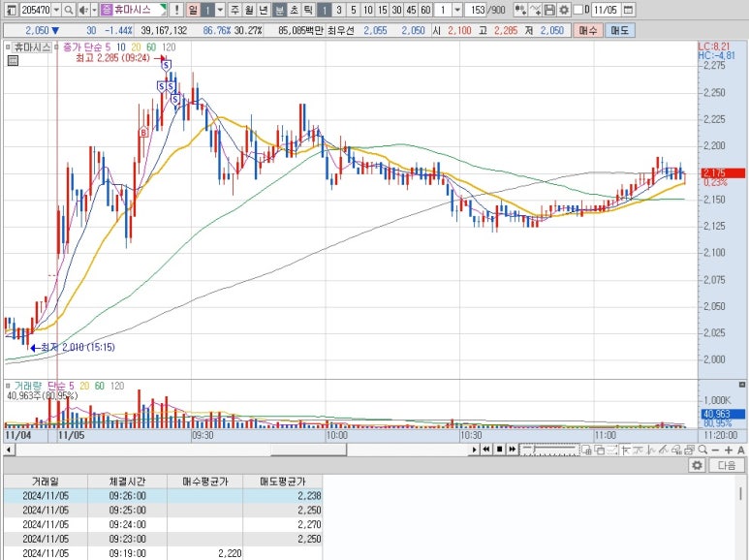Click the 매수 buy button
Screen dimensions: 749x560
[587, 30]
